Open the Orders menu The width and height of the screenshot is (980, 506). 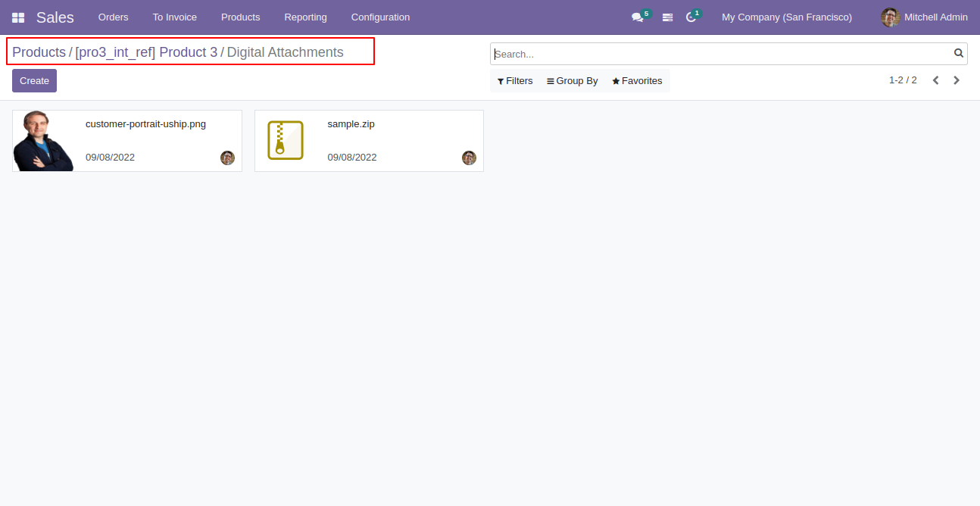(114, 17)
